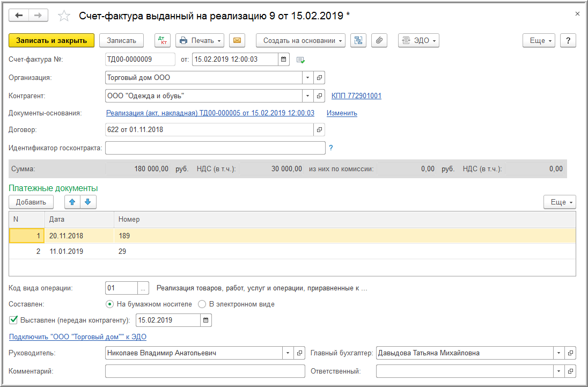Viewport: 588px width, 387px height.
Task: Show Дт/Кт postings of the document
Action: pyautogui.click(x=163, y=40)
